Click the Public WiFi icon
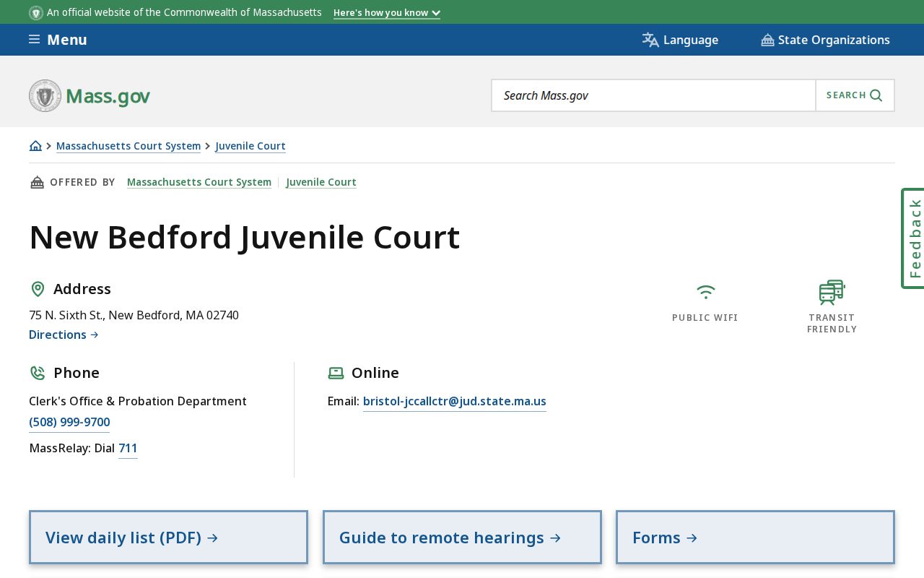The image size is (924, 578). (x=706, y=292)
